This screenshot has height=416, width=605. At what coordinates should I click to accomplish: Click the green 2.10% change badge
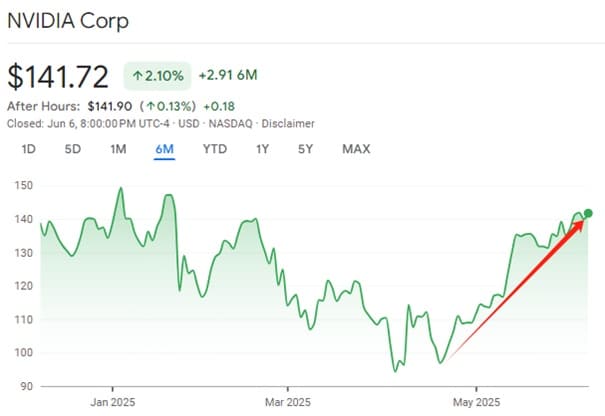click(155, 76)
